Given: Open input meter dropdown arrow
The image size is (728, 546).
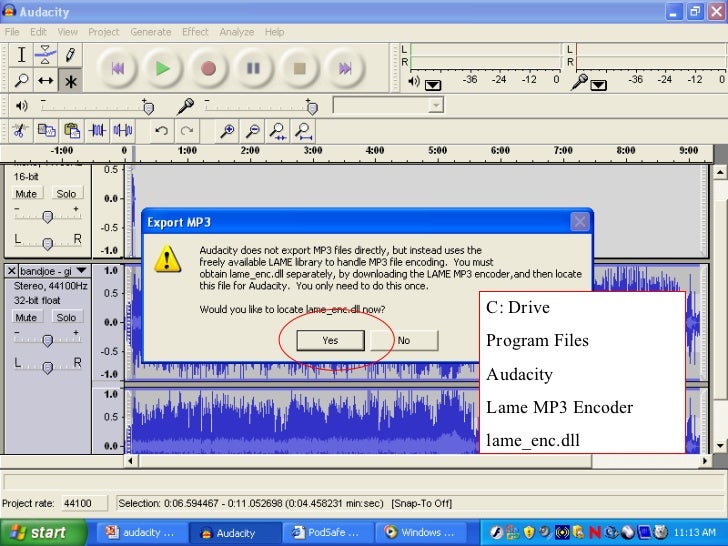Looking at the screenshot, I should tap(598, 85).
